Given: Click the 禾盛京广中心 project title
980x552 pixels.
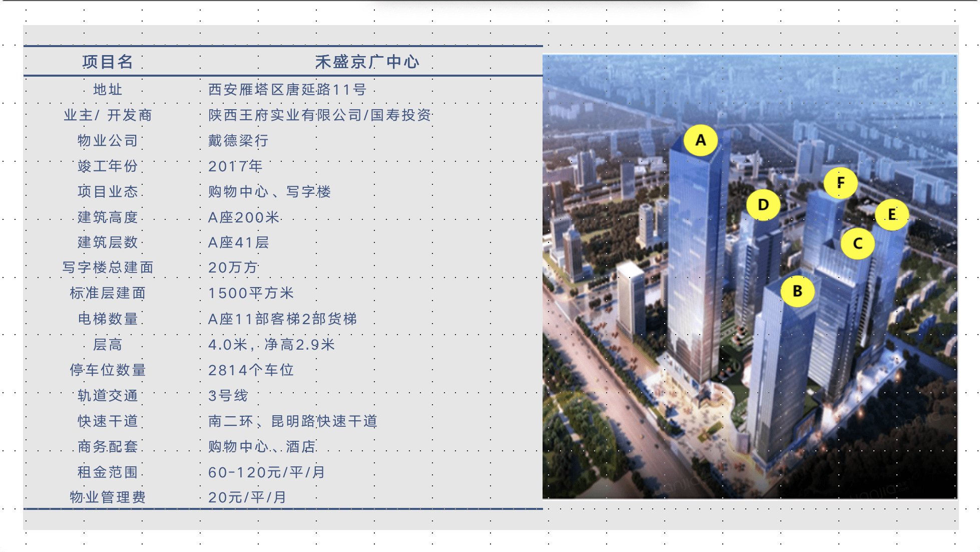Looking at the screenshot, I should [x=368, y=62].
